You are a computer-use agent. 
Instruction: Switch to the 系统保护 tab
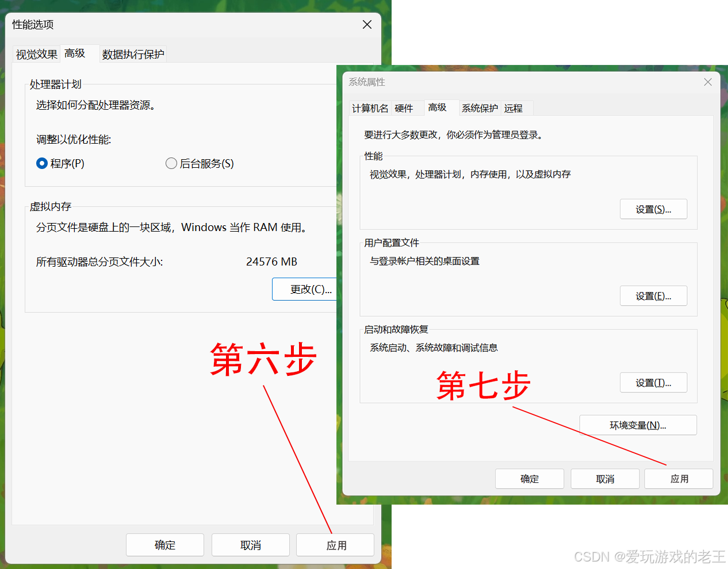480,108
